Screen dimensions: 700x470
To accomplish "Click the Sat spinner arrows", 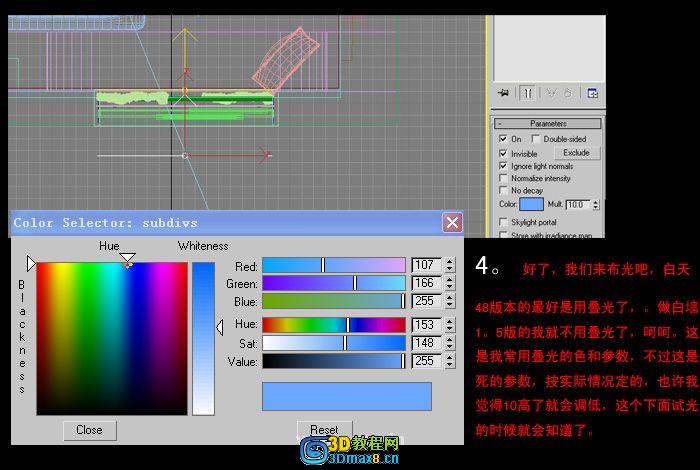I will [450, 343].
